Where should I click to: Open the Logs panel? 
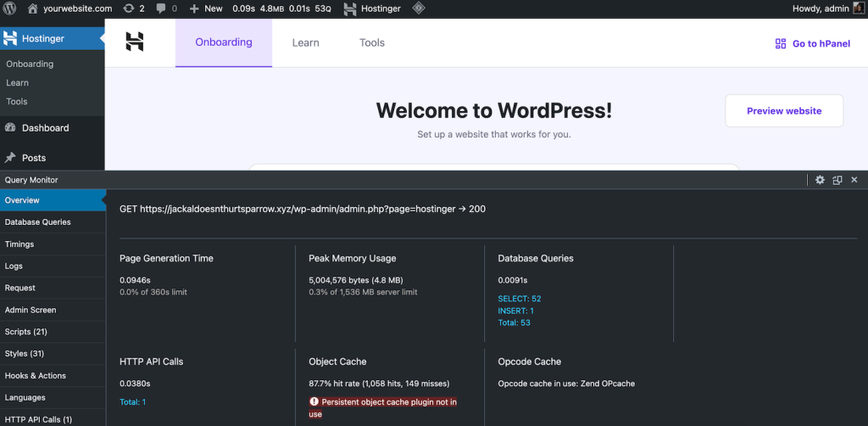click(53, 266)
